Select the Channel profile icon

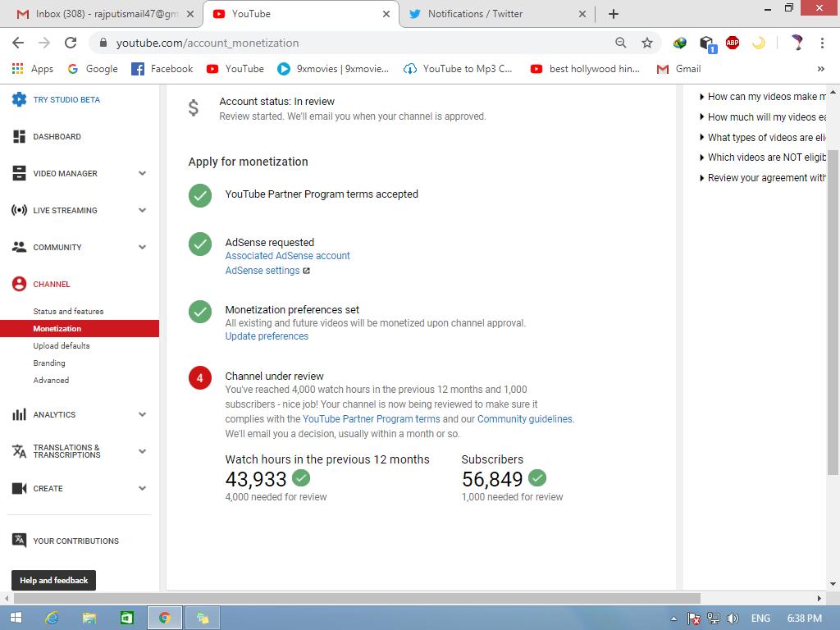(x=19, y=284)
